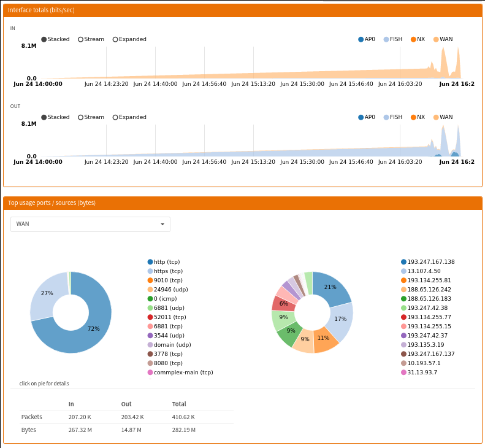Click the 6% red slice in sources pie

coord(284,304)
